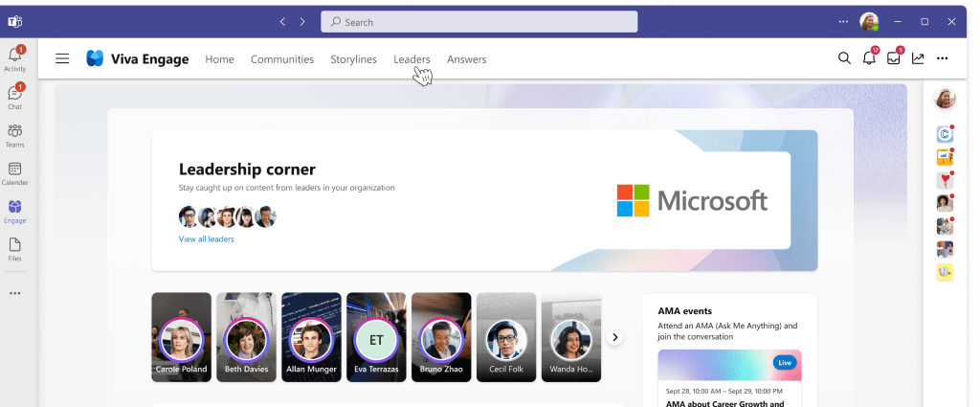This screenshot has height=407, width=980.
Task: Switch to the Answers tab
Action: [466, 59]
